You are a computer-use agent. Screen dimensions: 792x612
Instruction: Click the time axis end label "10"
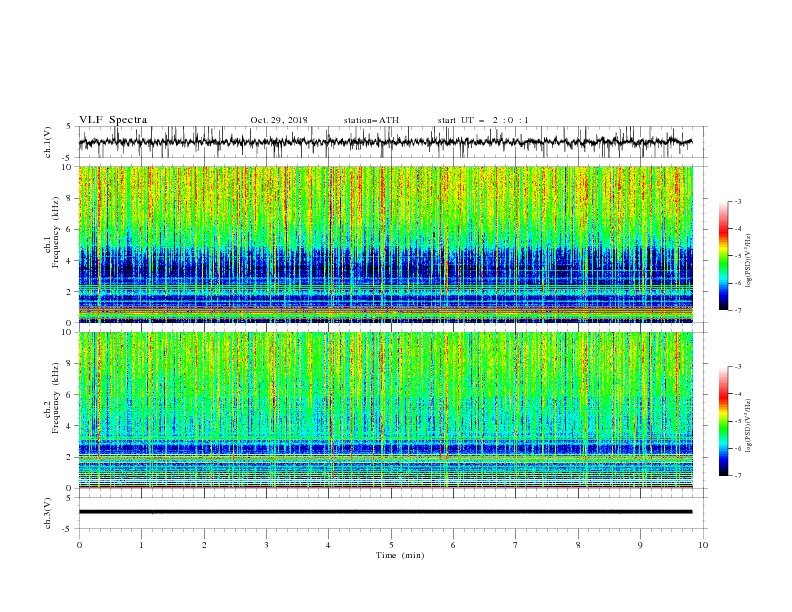[703, 545]
